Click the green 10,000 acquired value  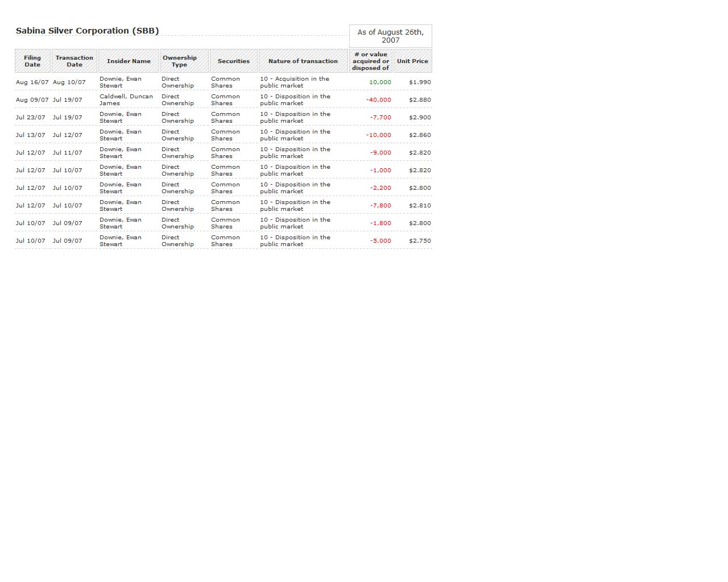[x=380, y=82]
